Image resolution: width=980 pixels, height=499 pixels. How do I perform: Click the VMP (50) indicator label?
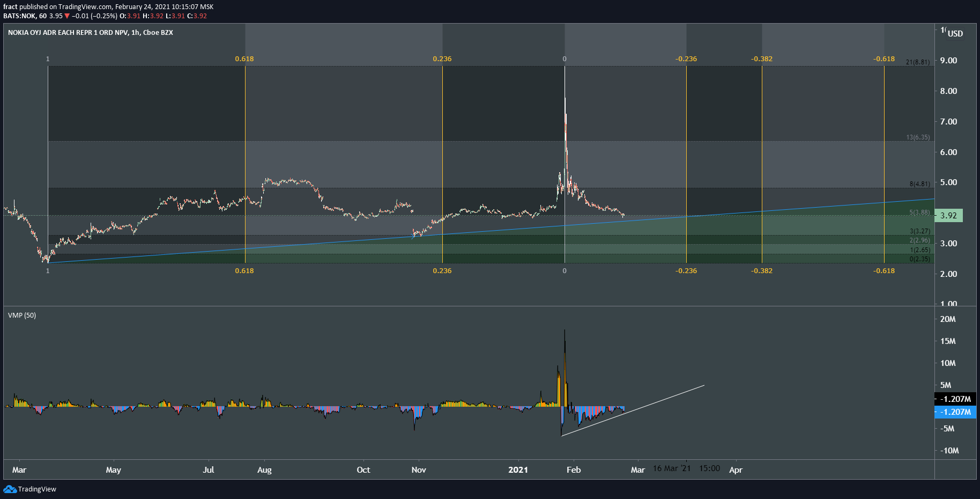click(x=22, y=315)
